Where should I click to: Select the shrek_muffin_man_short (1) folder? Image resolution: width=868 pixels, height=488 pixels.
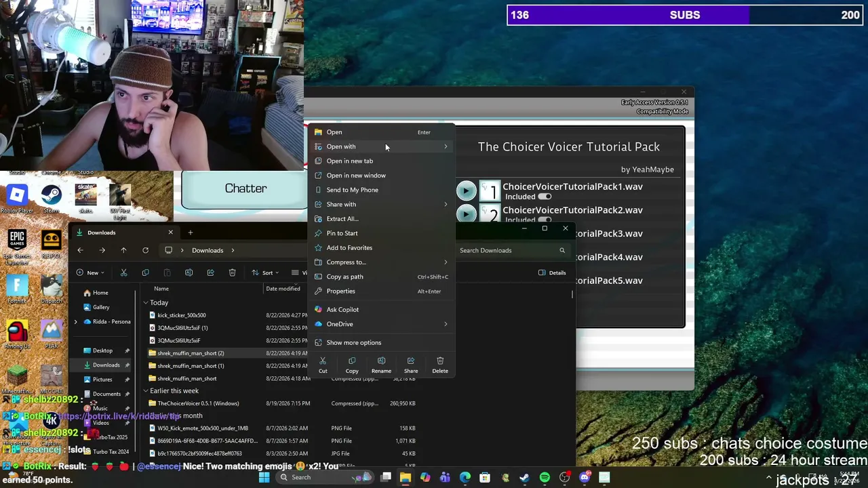pyautogui.click(x=191, y=366)
